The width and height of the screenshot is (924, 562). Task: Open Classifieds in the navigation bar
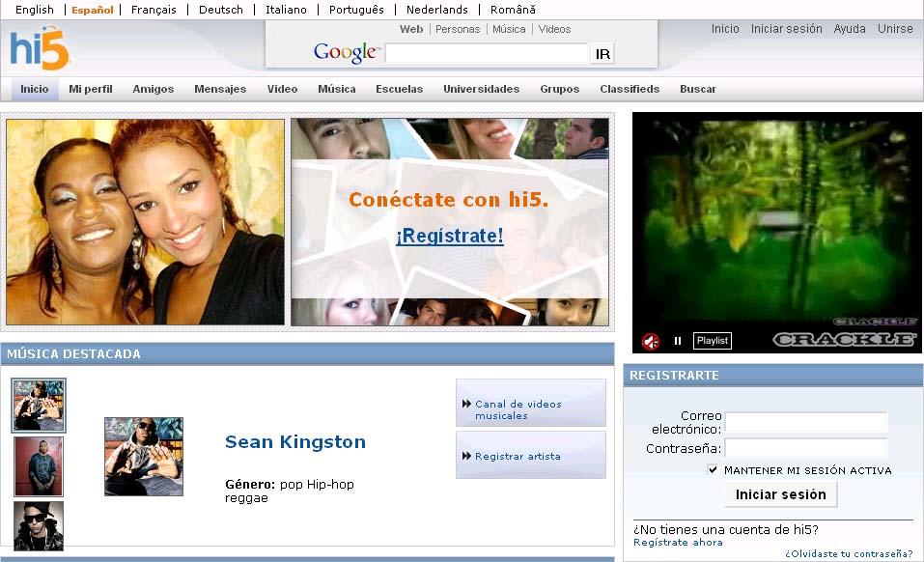click(x=630, y=89)
